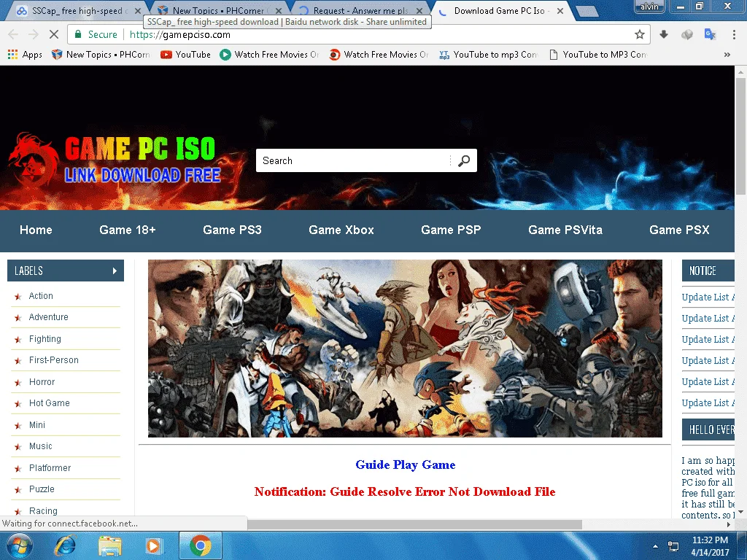Launch Internet Explorer from taskbar

65,545
